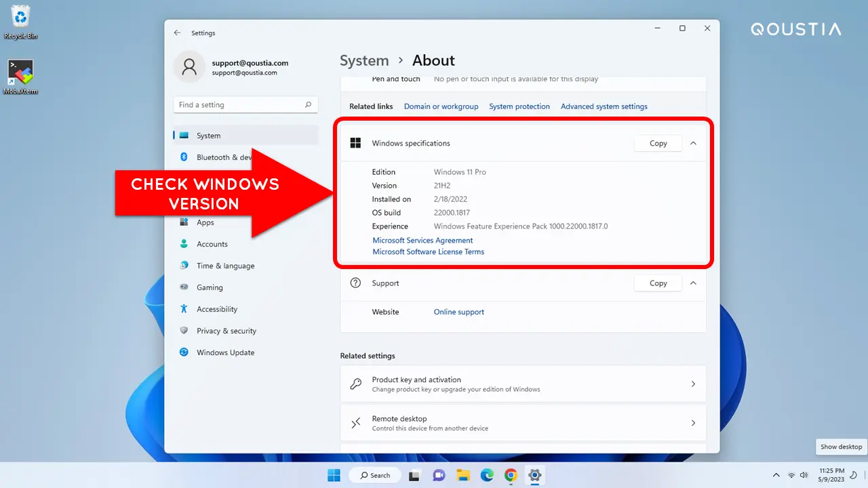Open the Windows Start button

[334, 475]
